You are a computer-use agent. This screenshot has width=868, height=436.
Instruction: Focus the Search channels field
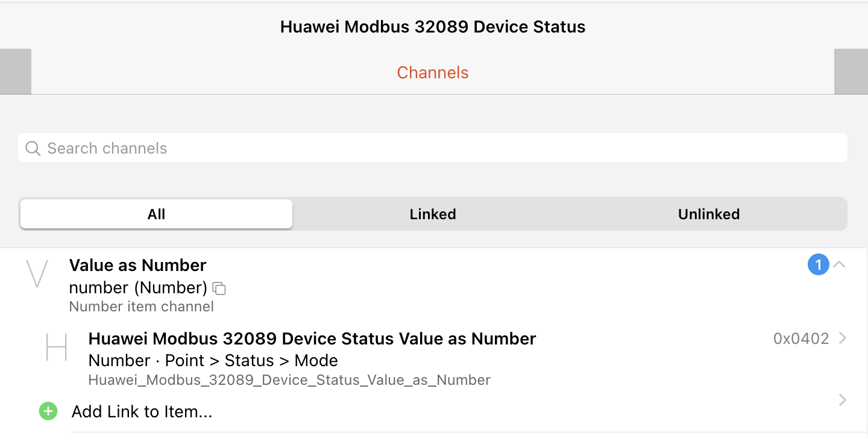[x=433, y=148]
